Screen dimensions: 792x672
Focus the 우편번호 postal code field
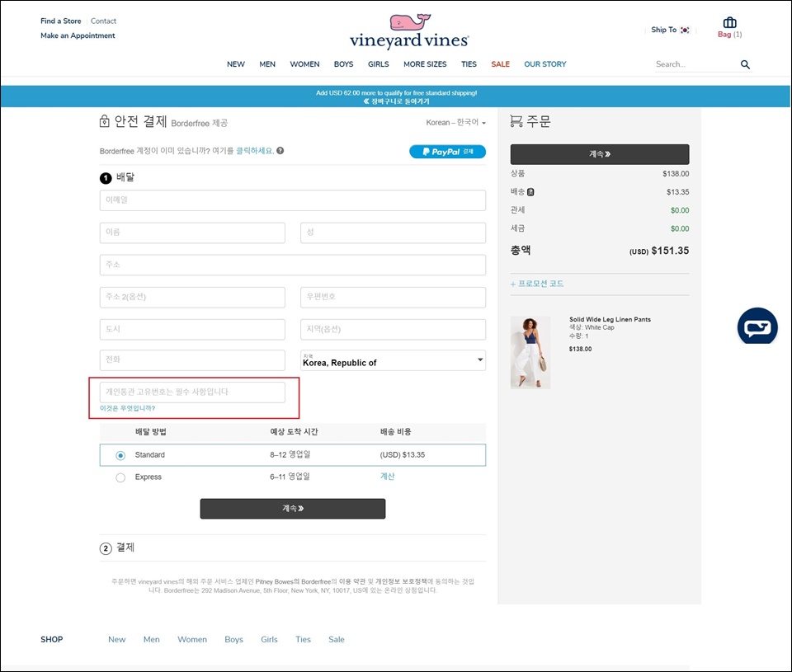pyautogui.click(x=393, y=298)
